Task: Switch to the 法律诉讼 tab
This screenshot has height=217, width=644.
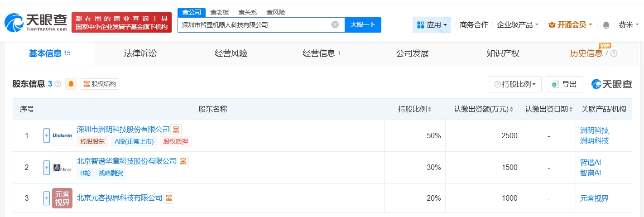Action: click(x=140, y=53)
